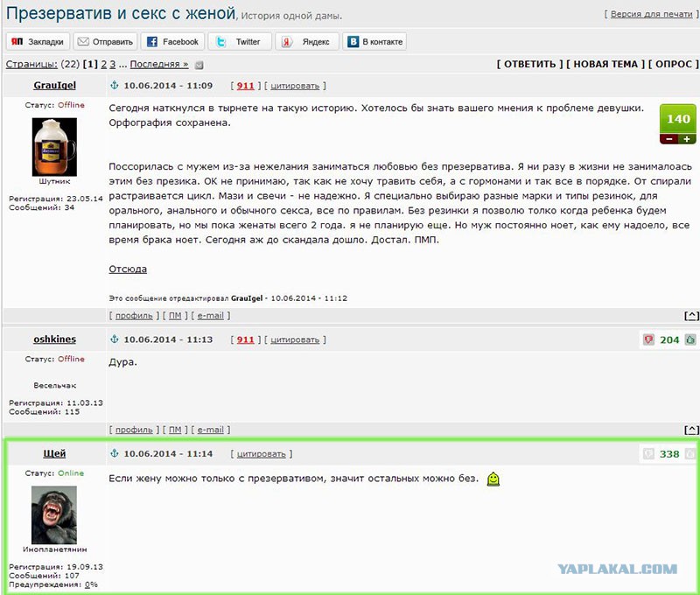Click the 204 rating on oshkines' post
The width and height of the screenshot is (700, 595).
pyautogui.click(x=669, y=339)
